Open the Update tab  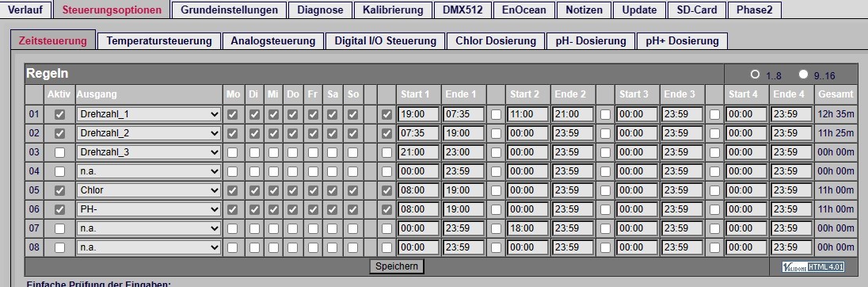pos(639,10)
